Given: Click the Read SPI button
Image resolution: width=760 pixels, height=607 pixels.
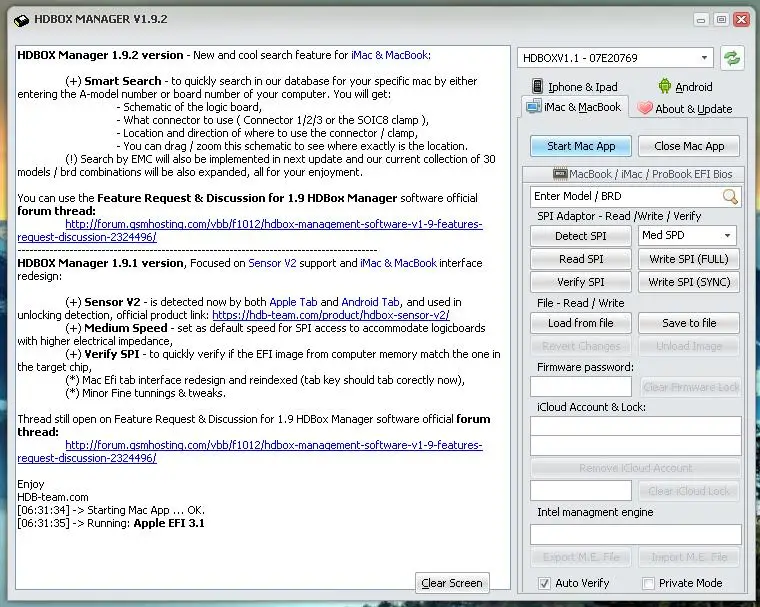Looking at the screenshot, I should pos(581,259).
